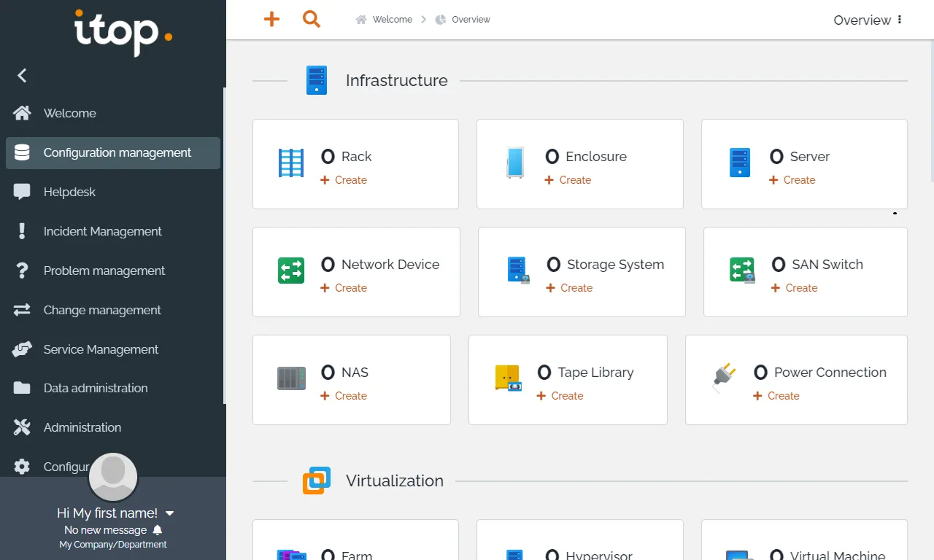Open Incident Management in the sidebar

pos(113,231)
